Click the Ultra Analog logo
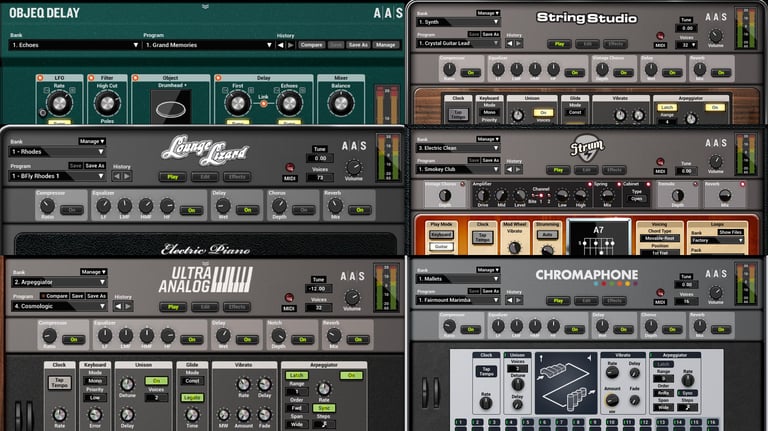 click(x=205, y=280)
